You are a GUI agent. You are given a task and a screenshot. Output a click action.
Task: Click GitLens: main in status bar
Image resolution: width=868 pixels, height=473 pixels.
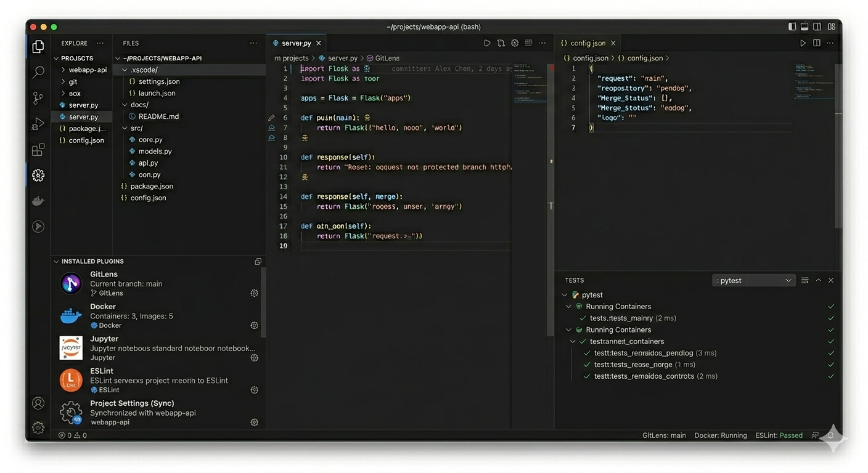tap(664, 435)
